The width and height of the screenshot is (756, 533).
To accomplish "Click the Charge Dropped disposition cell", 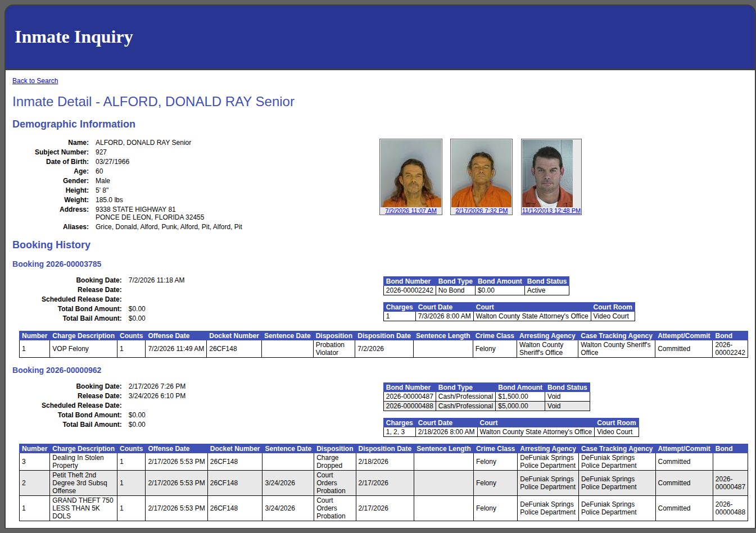I will (334, 462).
